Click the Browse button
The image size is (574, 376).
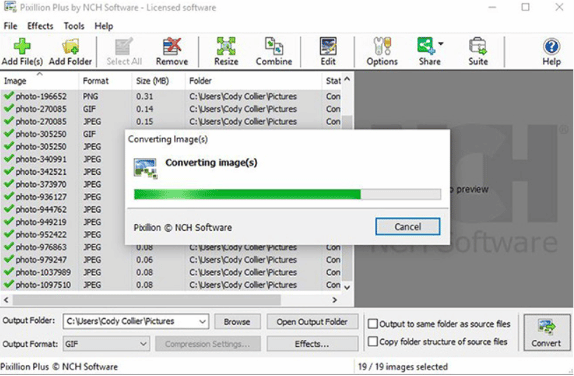tap(237, 322)
